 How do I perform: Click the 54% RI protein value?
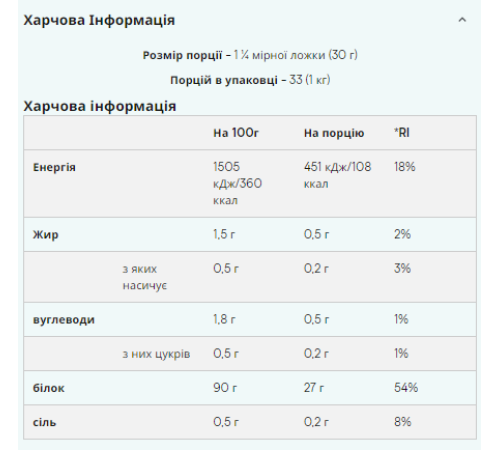(x=406, y=388)
